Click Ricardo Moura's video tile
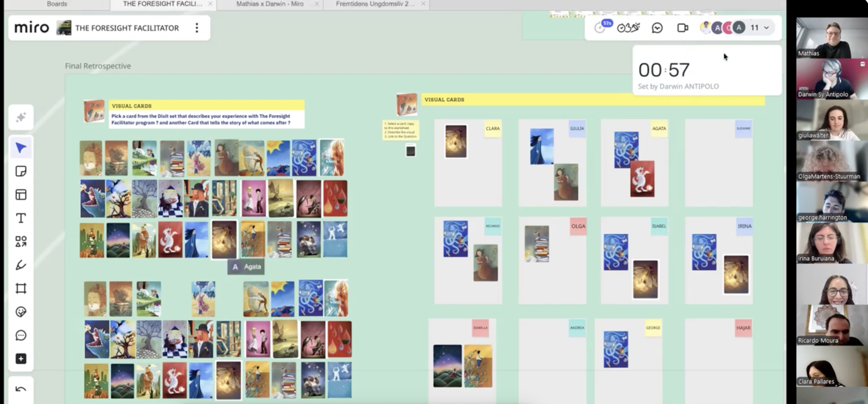Image resolution: width=868 pixels, height=404 pixels. point(832,326)
